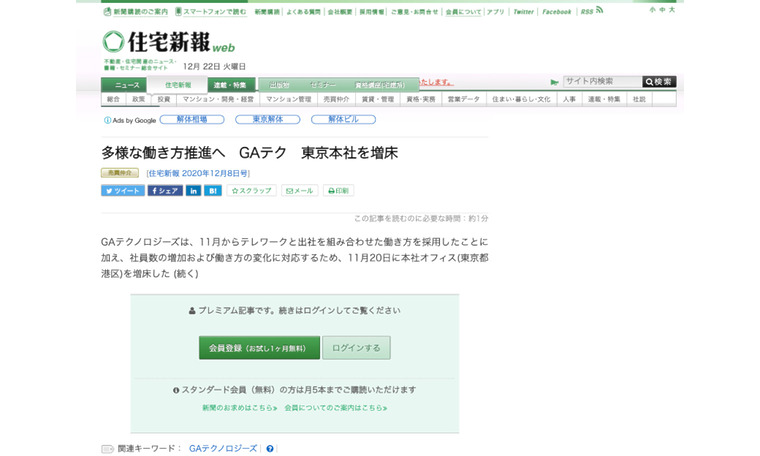Open GAテクノロジーズ keyword link
The height and width of the screenshot is (456, 760).
coord(223,449)
